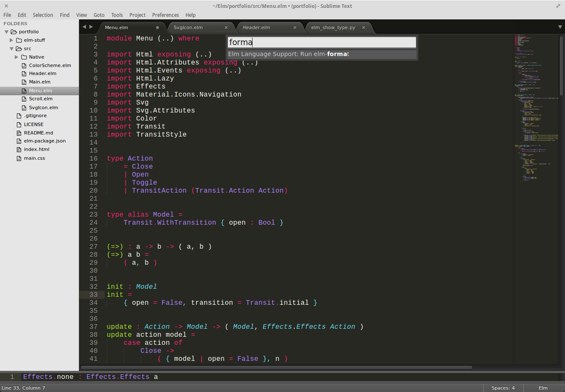Image resolution: width=565 pixels, height=392 pixels.
Task: Open the tab list dropdown arrow
Action: [560, 27]
